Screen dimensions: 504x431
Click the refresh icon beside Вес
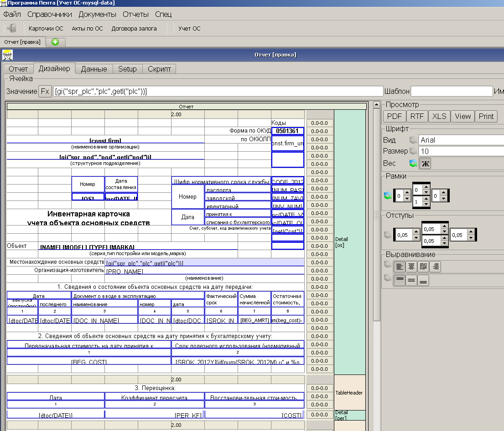click(x=413, y=163)
